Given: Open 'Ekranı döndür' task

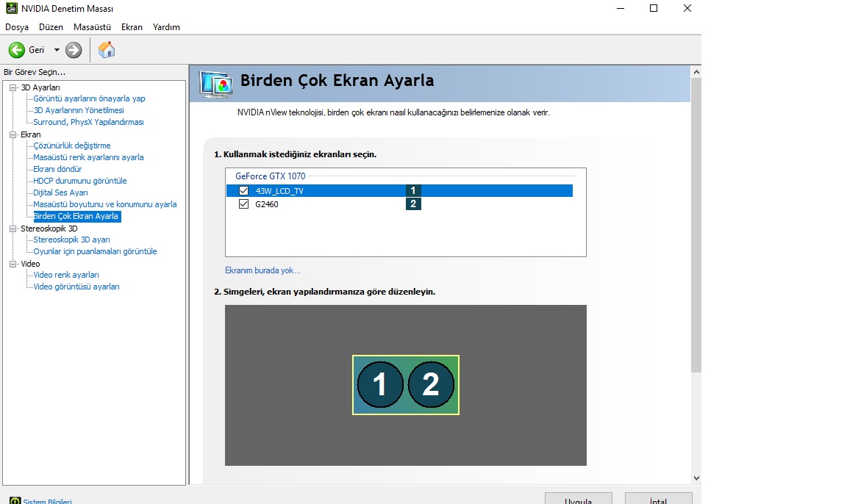Looking at the screenshot, I should pos(57,170).
